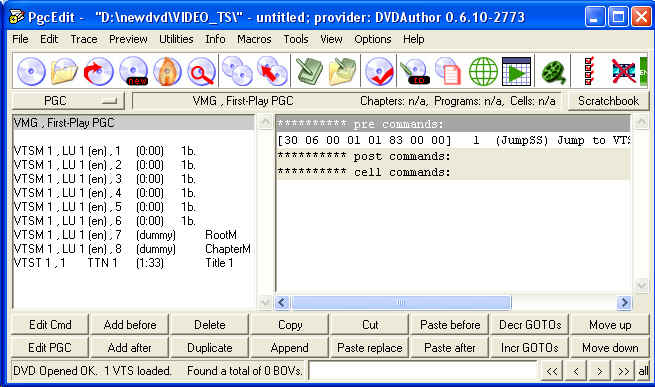Screen dimensions: 655x387
Task: Click the 'all' button in status bar
Action: [x=643, y=371]
